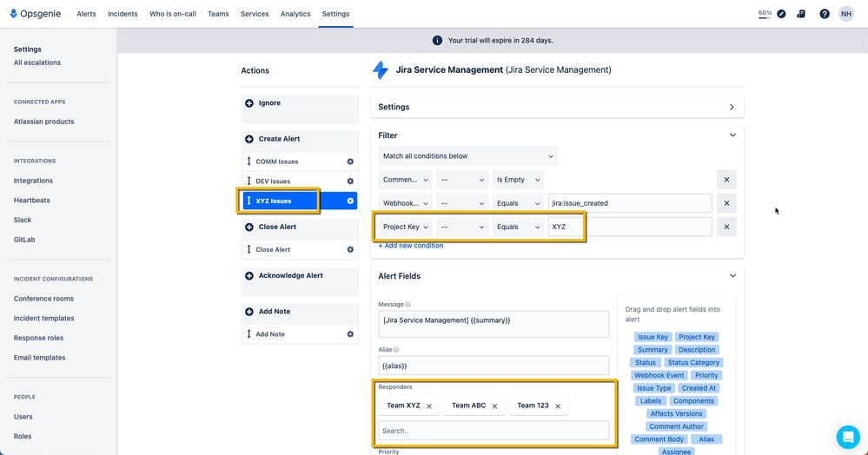
Task: Open gear settings for Close Alert action
Action: click(x=350, y=249)
